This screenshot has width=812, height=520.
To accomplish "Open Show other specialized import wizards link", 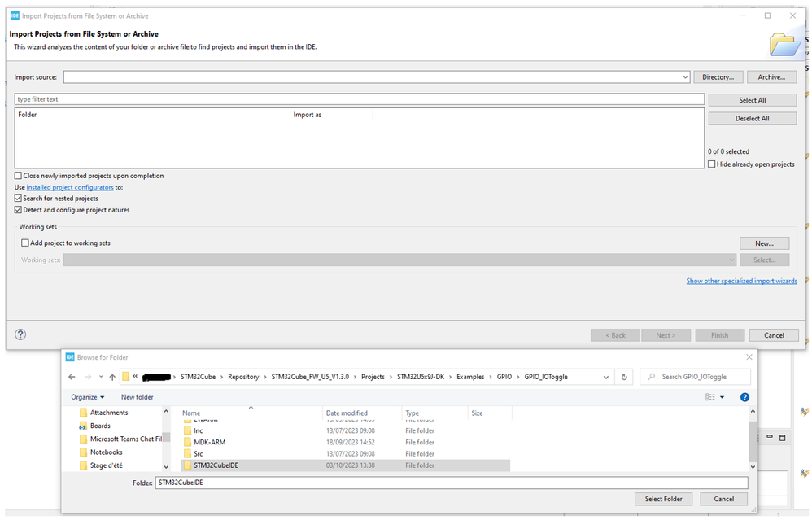I will click(x=741, y=282).
